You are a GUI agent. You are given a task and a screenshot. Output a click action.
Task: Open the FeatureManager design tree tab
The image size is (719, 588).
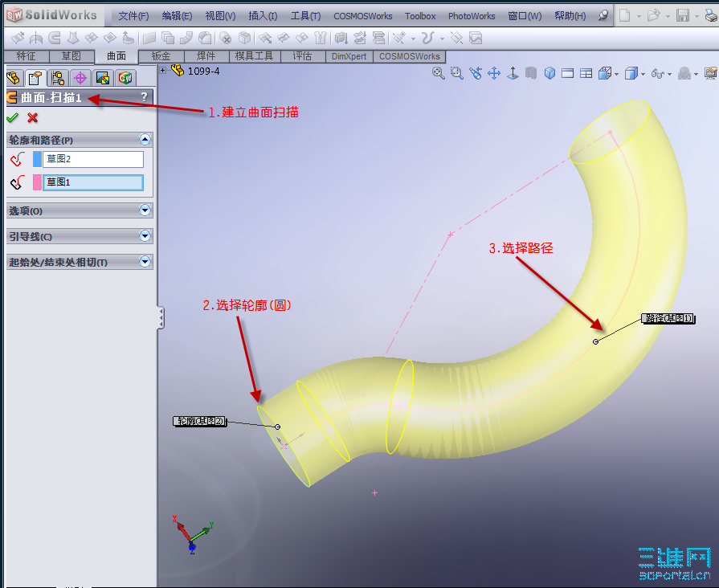14,78
